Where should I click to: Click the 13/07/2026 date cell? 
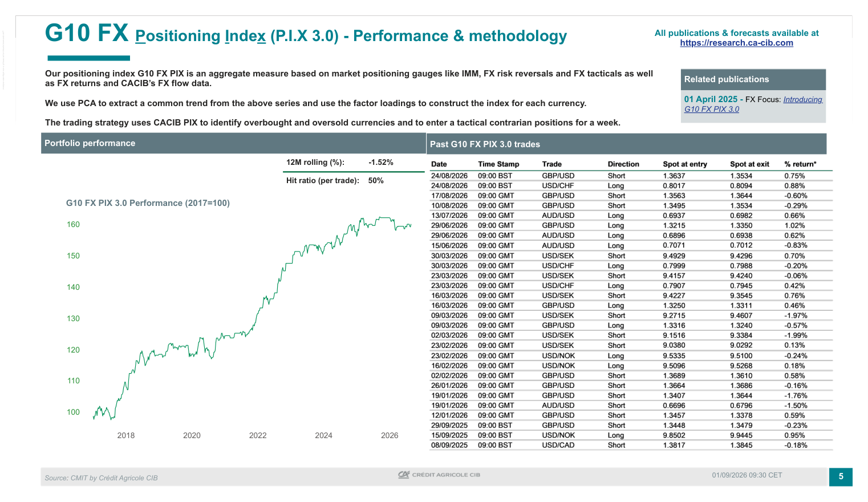[x=449, y=216]
